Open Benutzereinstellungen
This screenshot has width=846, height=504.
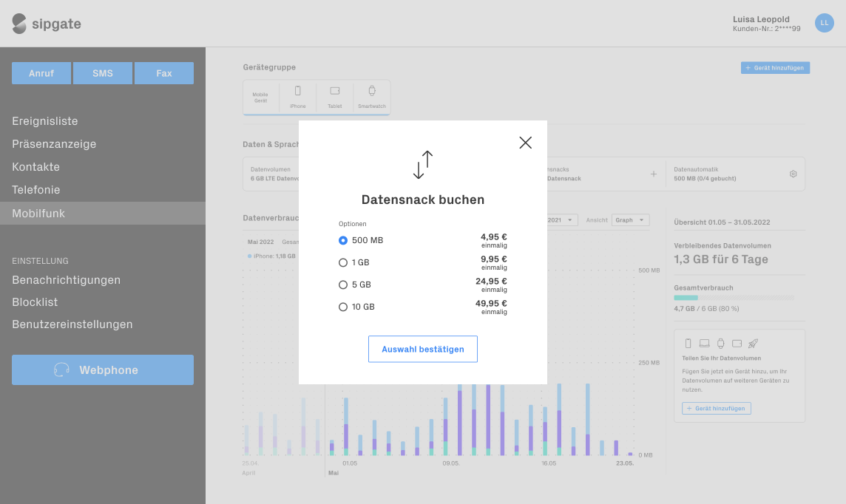(72, 324)
